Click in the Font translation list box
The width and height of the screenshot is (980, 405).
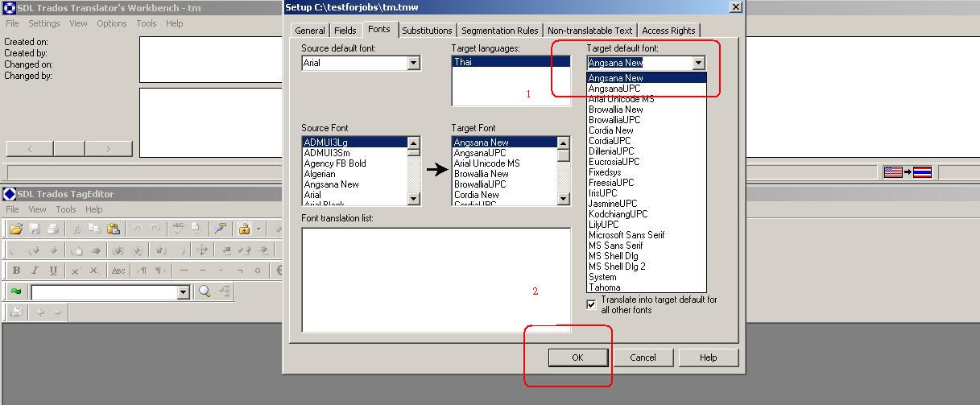tap(436, 279)
